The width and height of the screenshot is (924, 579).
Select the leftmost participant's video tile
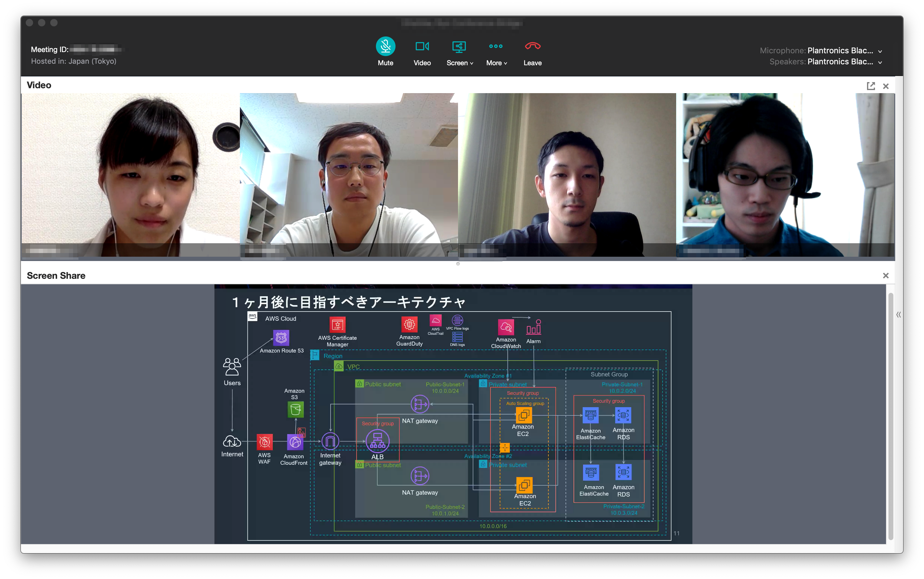click(x=131, y=175)
